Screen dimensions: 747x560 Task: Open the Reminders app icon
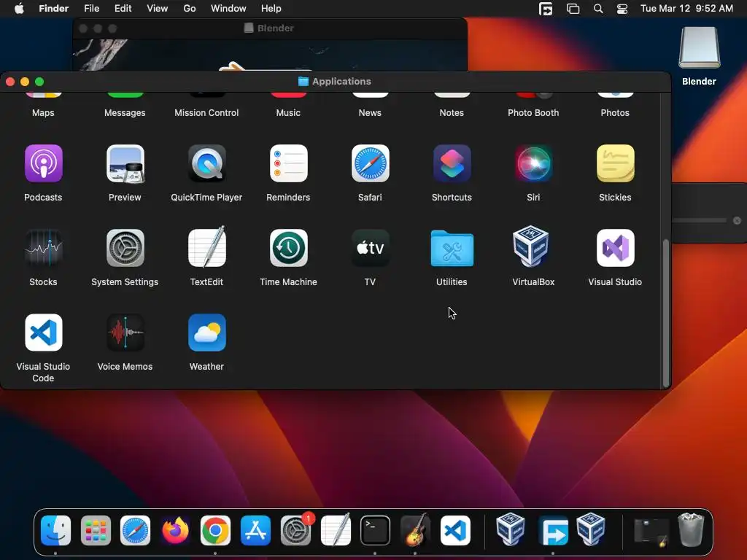pyautogui.click(x=288, y=163)
